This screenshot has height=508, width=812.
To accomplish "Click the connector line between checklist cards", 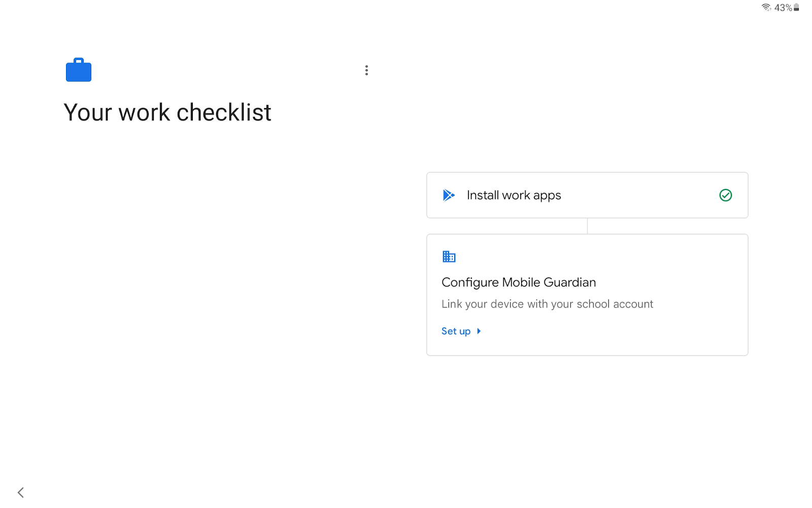I will [x=587, y=226].
